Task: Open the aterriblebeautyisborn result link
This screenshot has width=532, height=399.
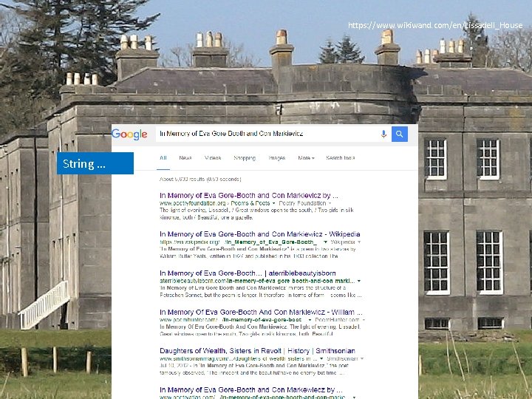Action: click(248, 273)
